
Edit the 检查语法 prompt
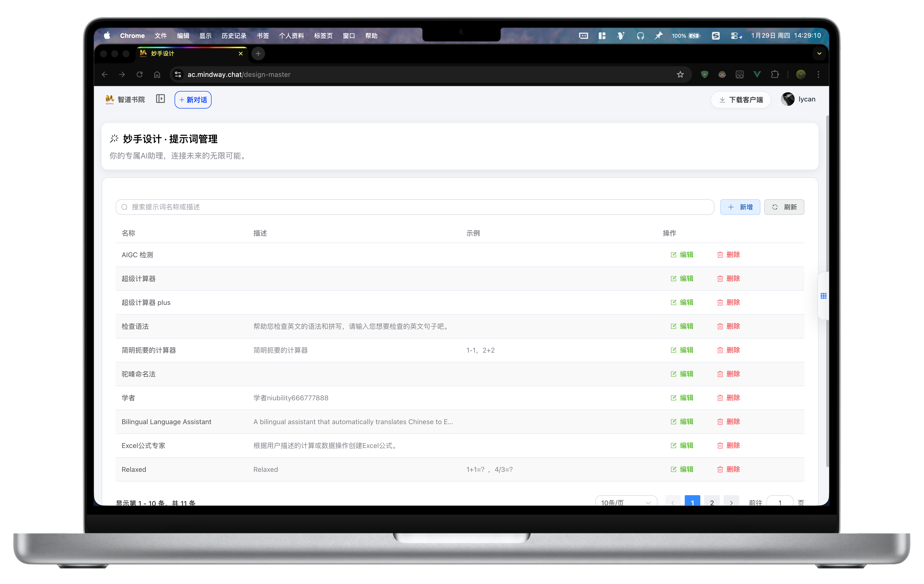pos(682,326)
